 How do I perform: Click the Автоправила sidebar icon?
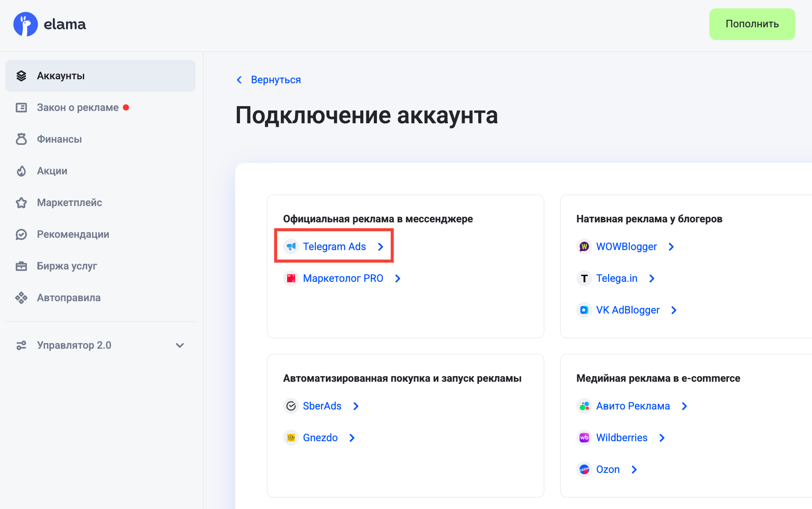point(21,298)
